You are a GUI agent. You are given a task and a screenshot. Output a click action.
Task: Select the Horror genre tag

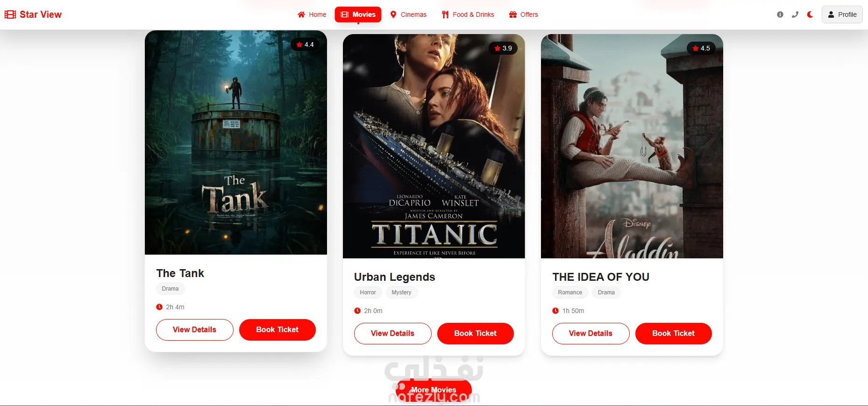click(368, 292)
